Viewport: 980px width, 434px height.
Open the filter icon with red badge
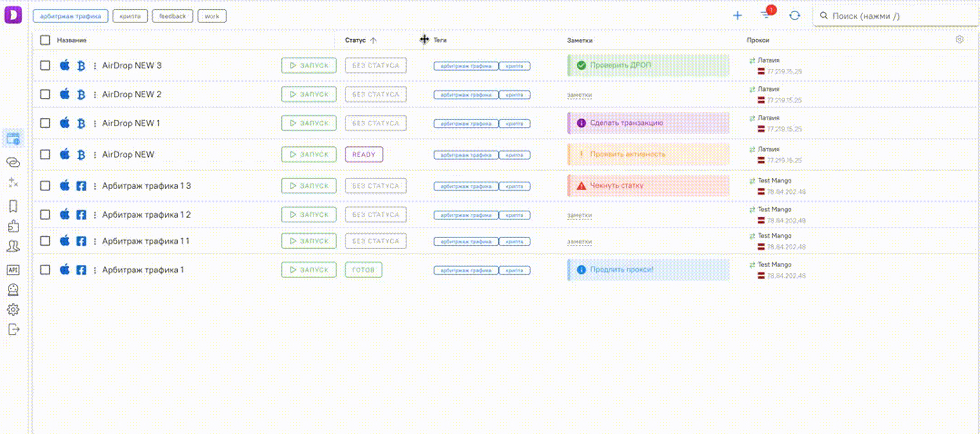pyautogui.click(x=766, y=15)
